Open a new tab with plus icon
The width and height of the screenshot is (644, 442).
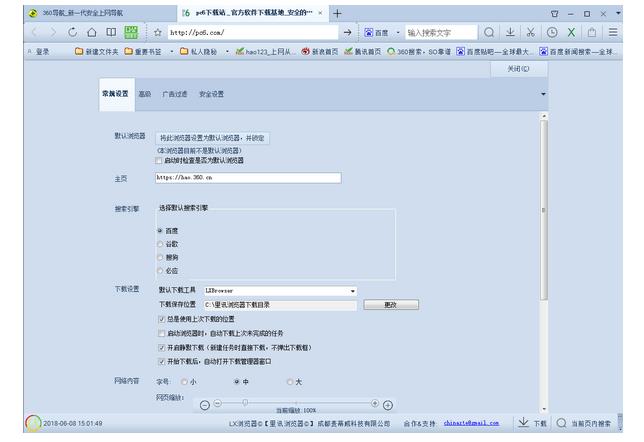tap(337, 14)
